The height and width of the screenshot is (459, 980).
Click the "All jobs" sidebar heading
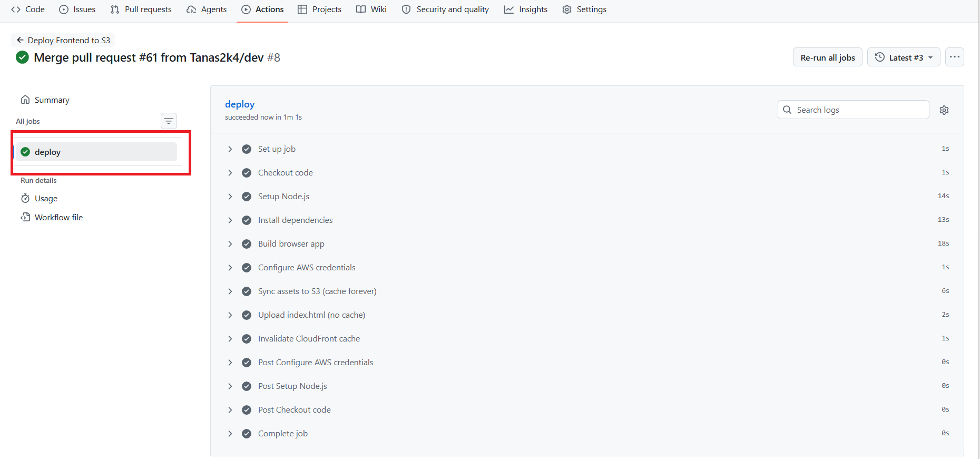(28, 121)
